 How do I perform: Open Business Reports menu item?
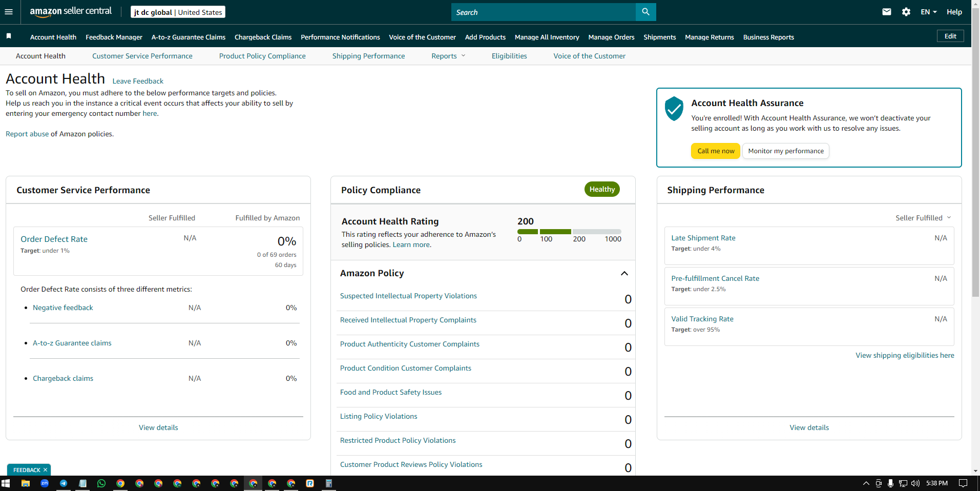768,37
